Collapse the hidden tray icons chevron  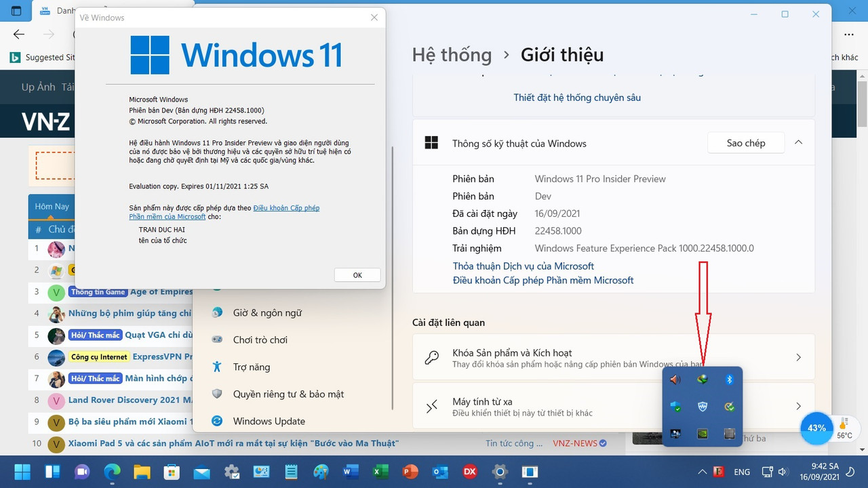pos(703,472)
